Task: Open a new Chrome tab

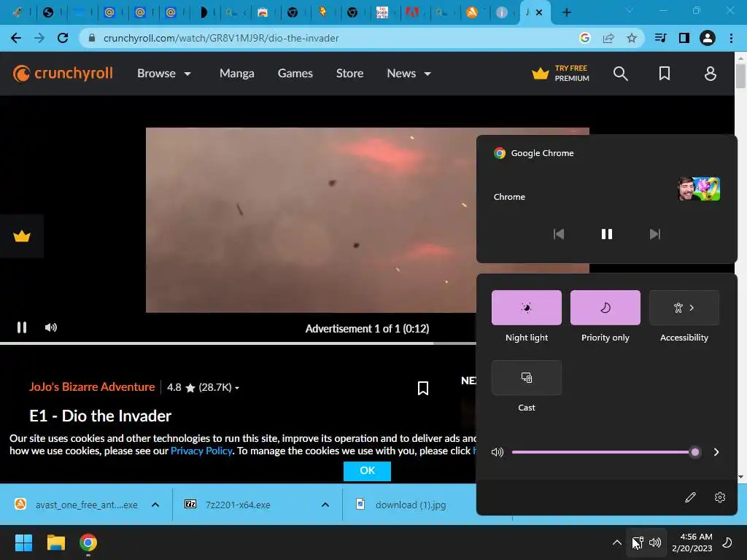Action: [x=566, y=12]
